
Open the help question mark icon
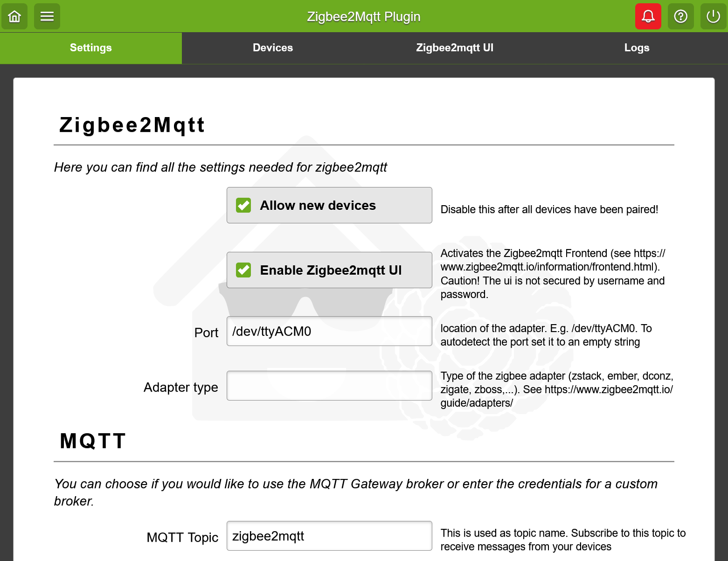coord(680,16)
